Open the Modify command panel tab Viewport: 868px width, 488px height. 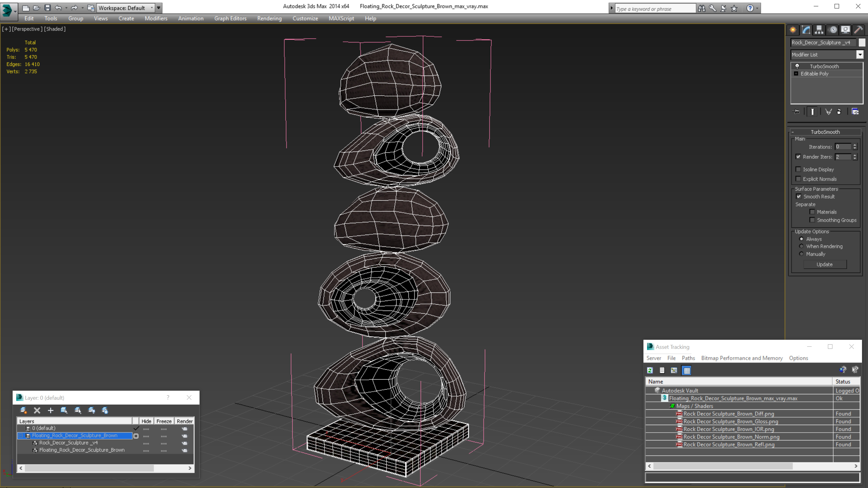806,30
